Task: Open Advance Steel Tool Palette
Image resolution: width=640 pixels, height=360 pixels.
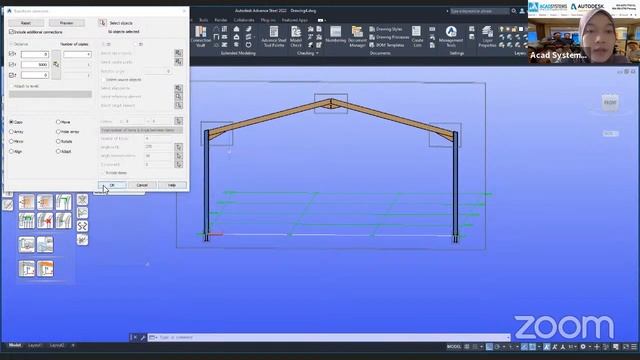Action: point(273,36)
